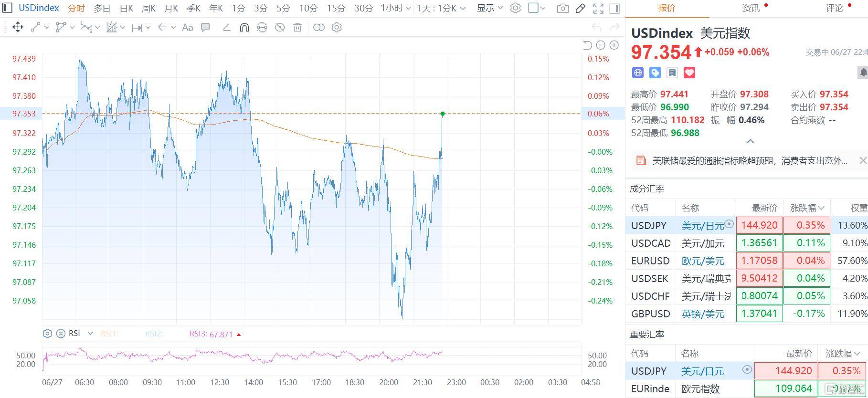Image resolution: width=868 pixels, height=398 pixels.
Task: Click the heart favorite icon
Action: tap(689, 73)
